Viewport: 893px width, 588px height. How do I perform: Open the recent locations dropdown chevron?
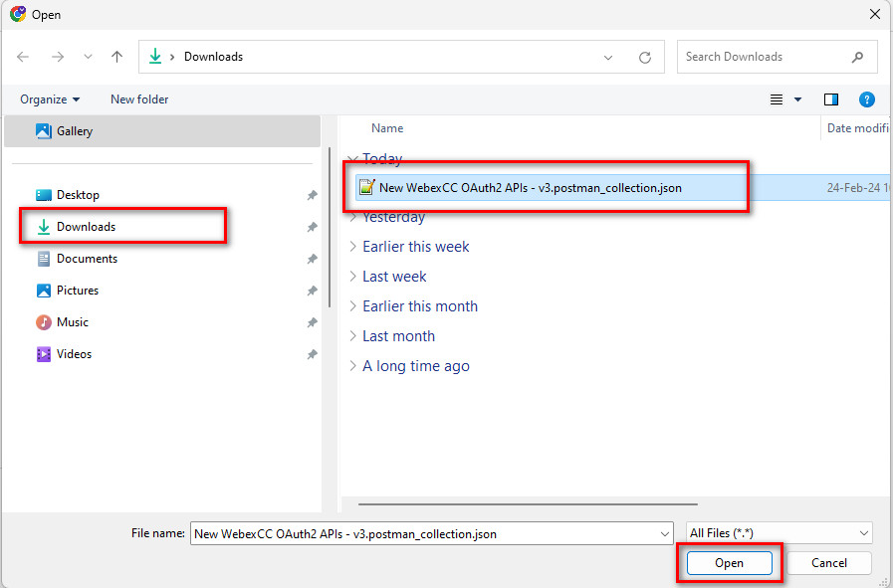coord(88,57)
